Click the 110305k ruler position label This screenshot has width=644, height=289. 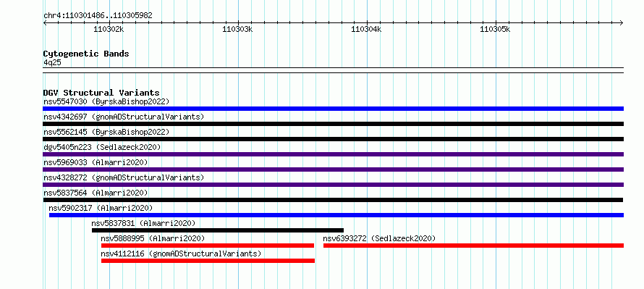point(495,29)
